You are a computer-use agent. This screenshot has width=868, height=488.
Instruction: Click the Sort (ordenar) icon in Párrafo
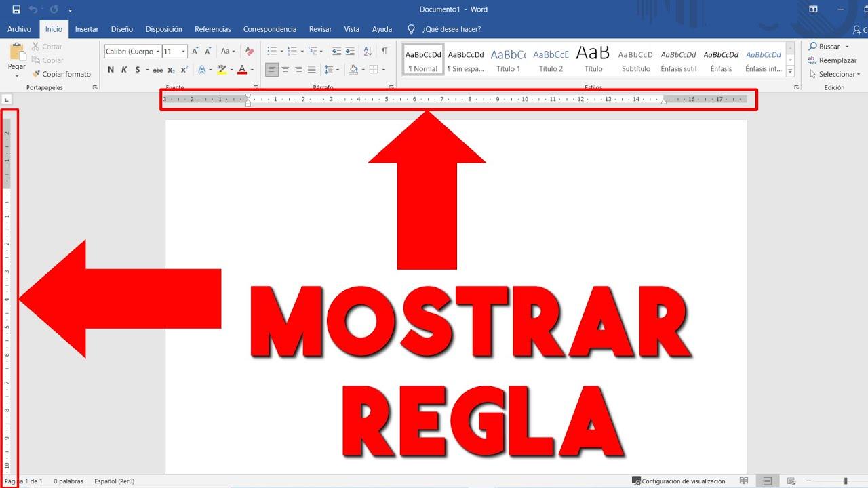368,51
